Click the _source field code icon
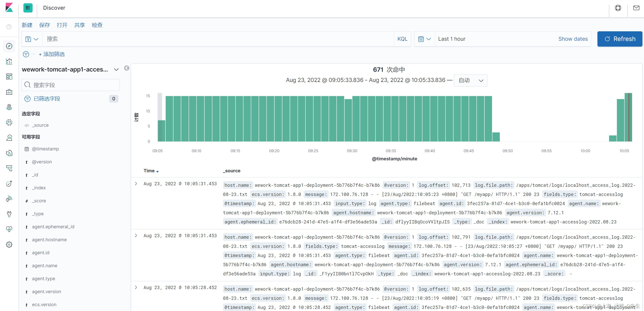 [x=26, y=125]
